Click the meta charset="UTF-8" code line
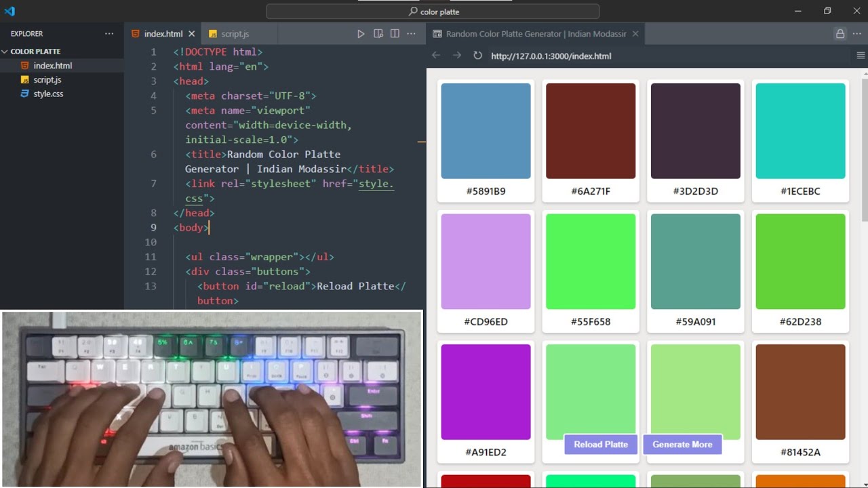Viewport: 868px width, 488px height. pyautogui.click(x=251, y=96)
